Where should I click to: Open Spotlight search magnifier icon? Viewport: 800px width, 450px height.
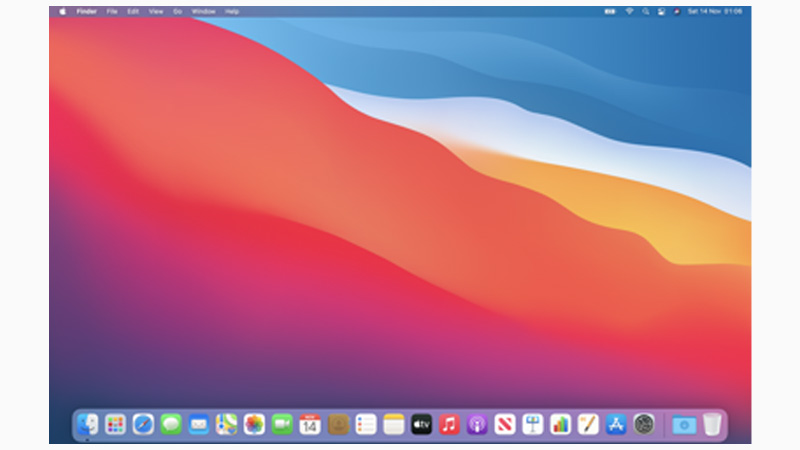pos(646,11)
